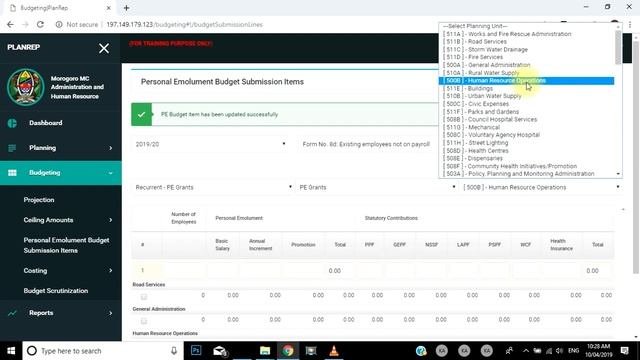Open Photoshop from the taskbar
Screen dimensions: 640x360
(x=196, y=351)
